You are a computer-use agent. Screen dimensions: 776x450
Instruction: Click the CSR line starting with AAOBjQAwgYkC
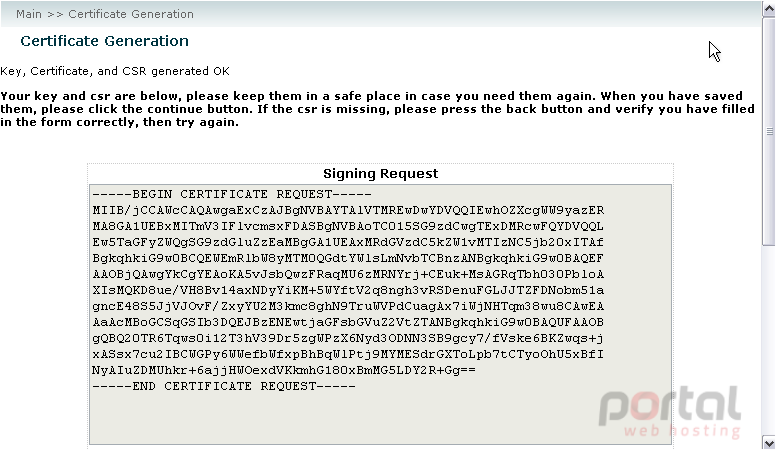pos(348,274)
